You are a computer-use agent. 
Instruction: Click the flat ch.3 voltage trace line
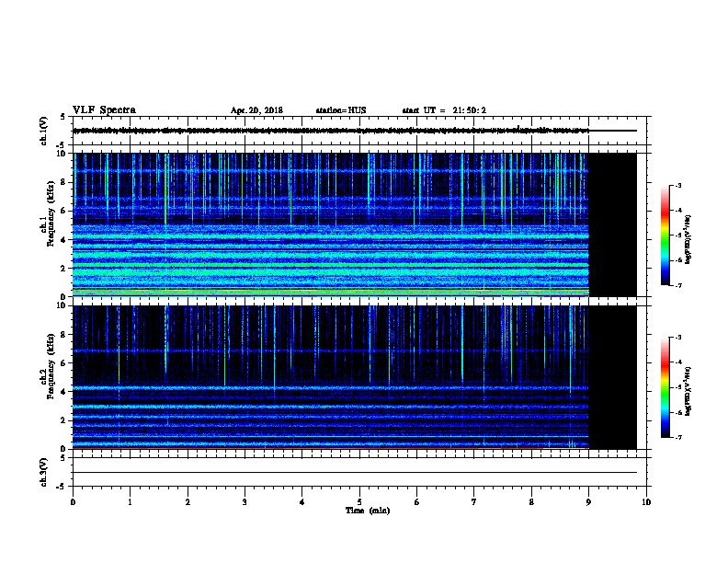(x=355, y=473)
